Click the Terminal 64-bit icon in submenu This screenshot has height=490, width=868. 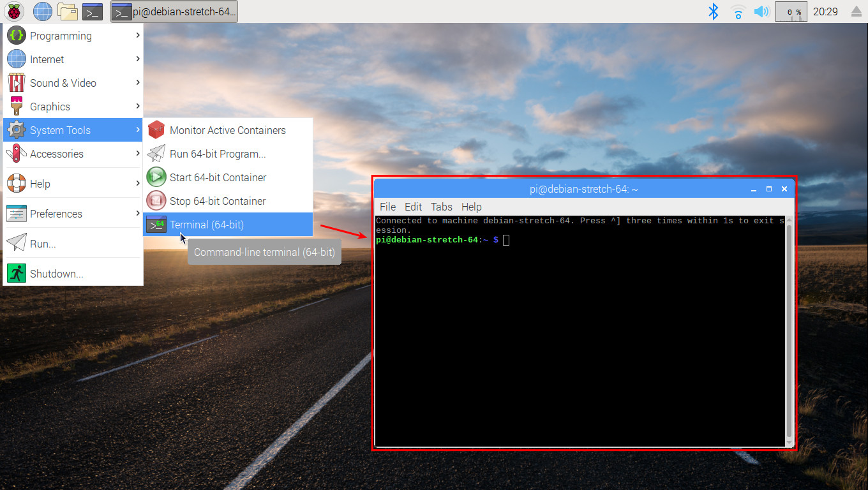click(x=156, y=225)
